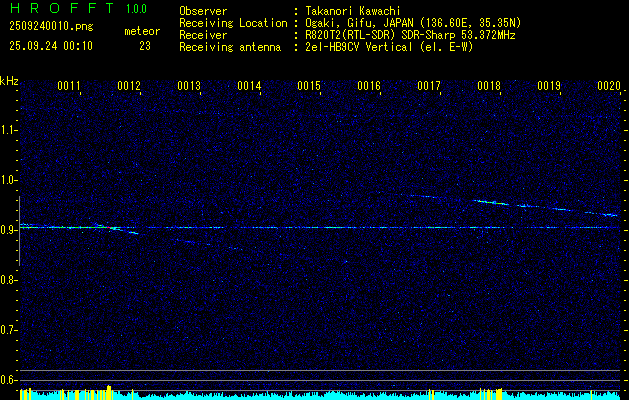The image size is (629, 400).
Task: Click the 2el-HB9CV Vertical antenna text
Action: pos(389,47)
